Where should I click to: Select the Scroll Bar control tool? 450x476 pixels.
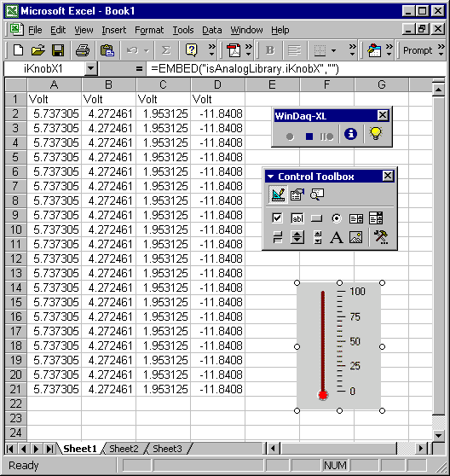tap(318, 237)
